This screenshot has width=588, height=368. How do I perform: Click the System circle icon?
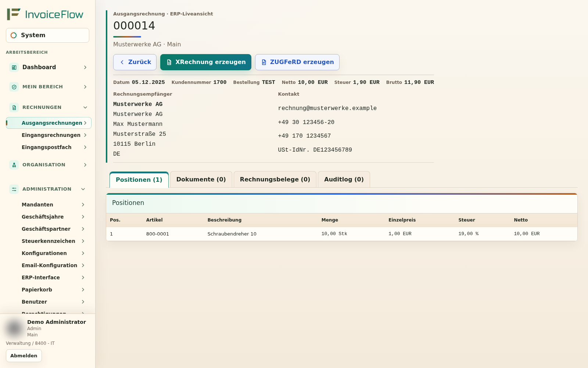(x=14, y=35)
